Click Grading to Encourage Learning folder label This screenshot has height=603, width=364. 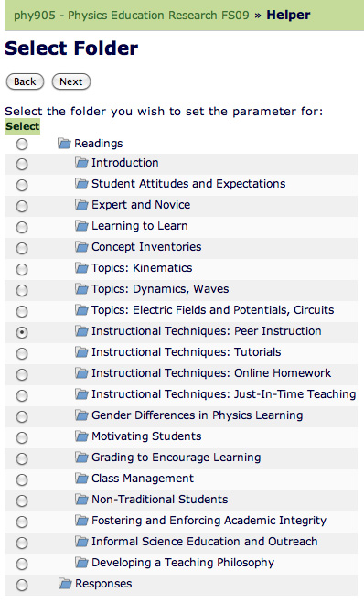tap(176, 458)
